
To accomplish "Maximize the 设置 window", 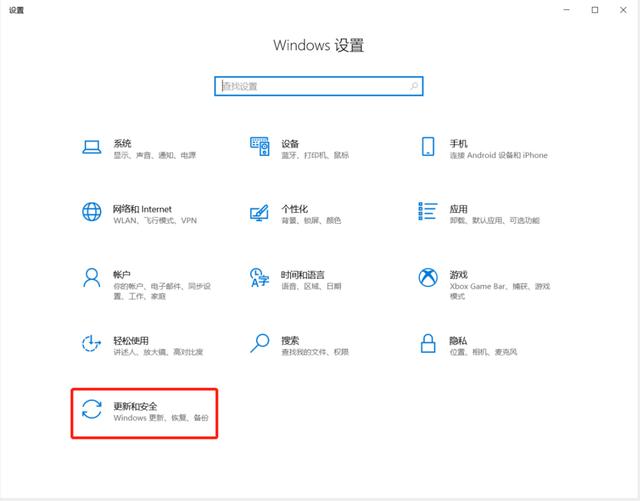I will click(595, 10).
